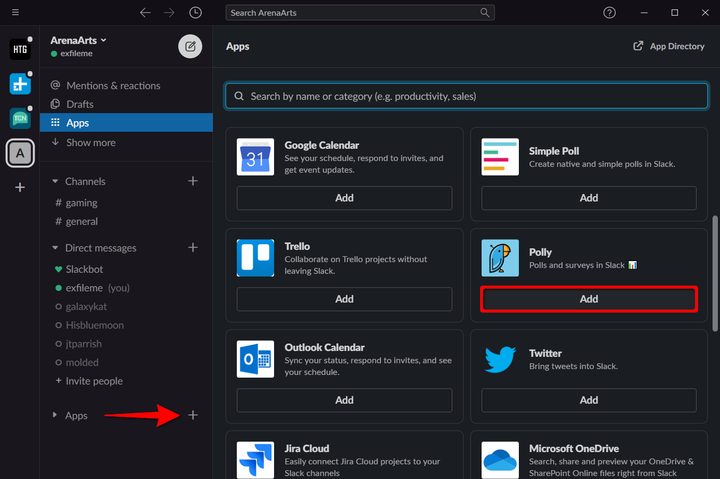Add apps using sidebar plus icon
Screen dimensions: 720x479
coord(193,415)
